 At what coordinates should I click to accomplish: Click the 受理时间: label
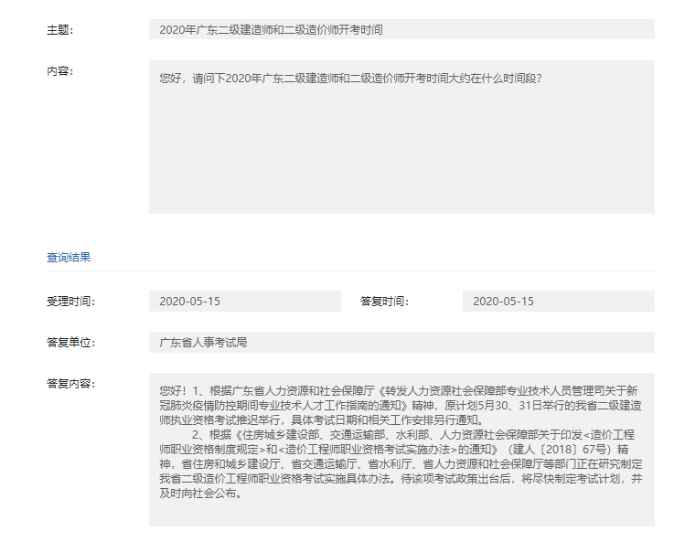(71, 301)
